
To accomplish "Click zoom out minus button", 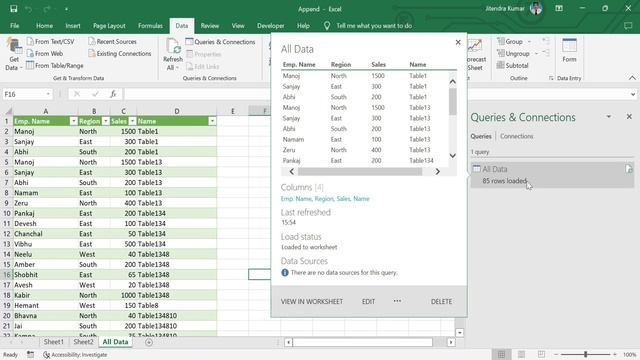I will click(x=556, y=354).
